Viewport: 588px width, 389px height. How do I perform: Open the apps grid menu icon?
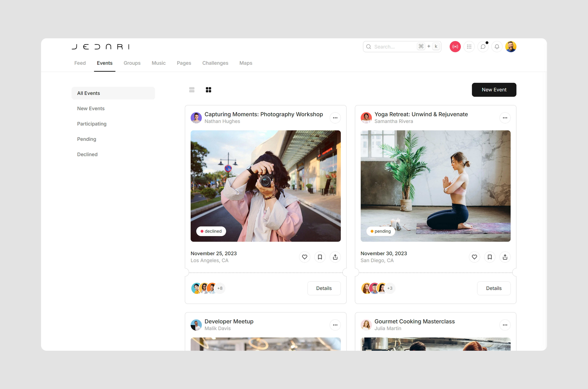click(x=469, y=47)
